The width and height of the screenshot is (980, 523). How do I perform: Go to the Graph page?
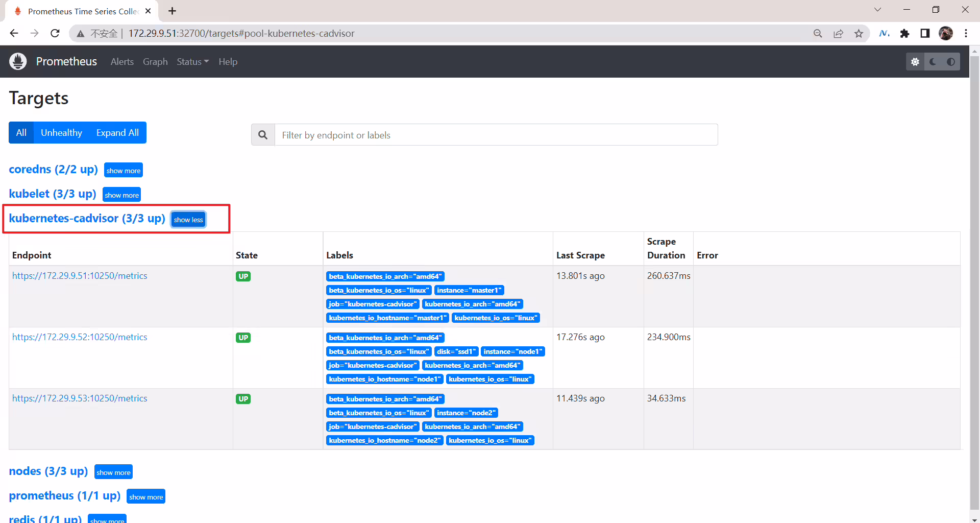pyautogui.click(x=155, y=62)
